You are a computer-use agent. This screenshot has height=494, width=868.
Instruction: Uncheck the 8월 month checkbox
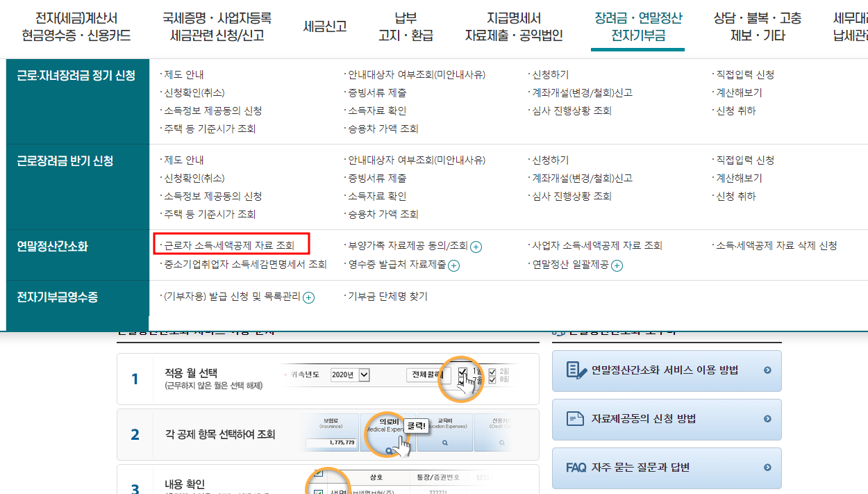coord(492,380)
